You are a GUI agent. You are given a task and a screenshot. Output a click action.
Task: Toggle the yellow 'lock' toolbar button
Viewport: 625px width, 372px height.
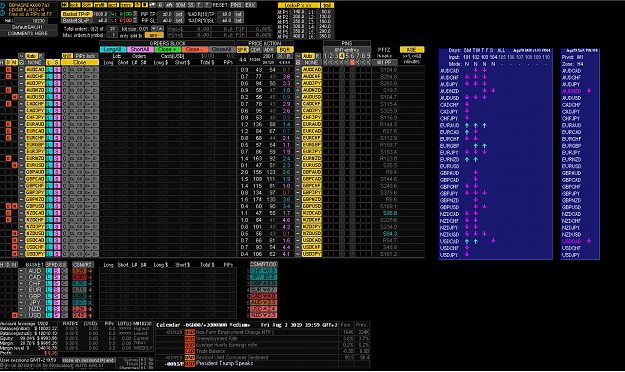tap(75, 5)
